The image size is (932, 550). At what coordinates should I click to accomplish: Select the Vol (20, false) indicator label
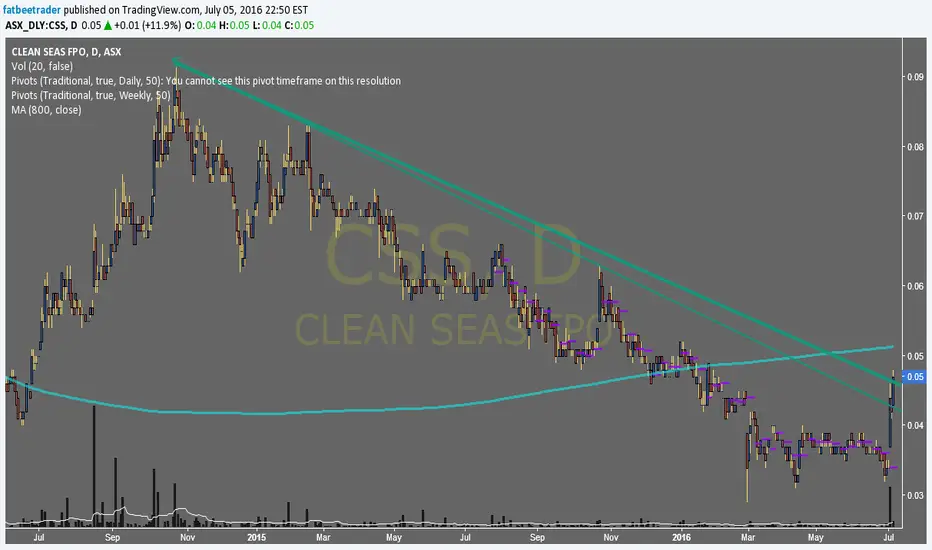pos(42,66)
